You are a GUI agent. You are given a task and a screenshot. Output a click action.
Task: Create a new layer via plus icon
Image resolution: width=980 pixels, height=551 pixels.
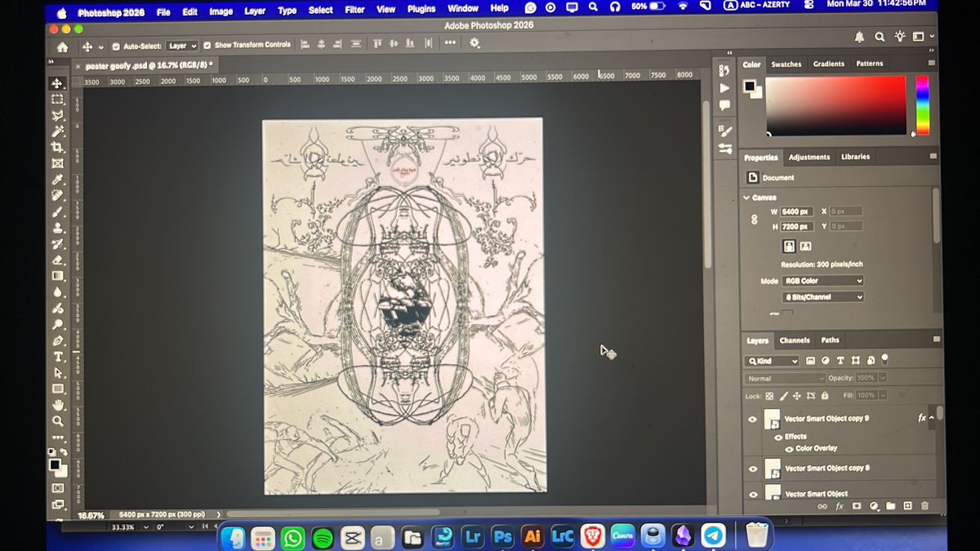[907, 506]
